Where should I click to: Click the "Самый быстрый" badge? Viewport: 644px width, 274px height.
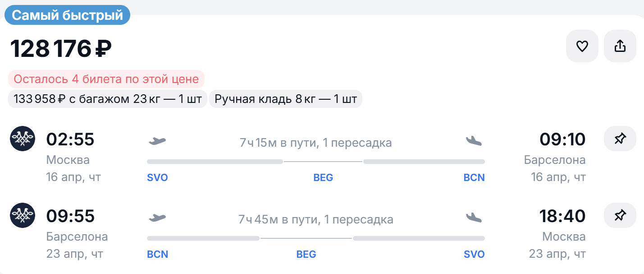coord(67,15)
